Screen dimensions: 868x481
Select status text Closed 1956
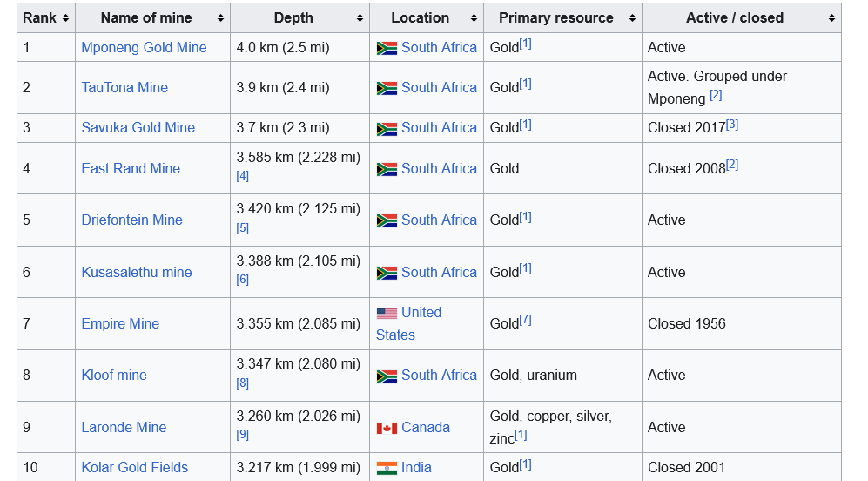coord(686,323)
